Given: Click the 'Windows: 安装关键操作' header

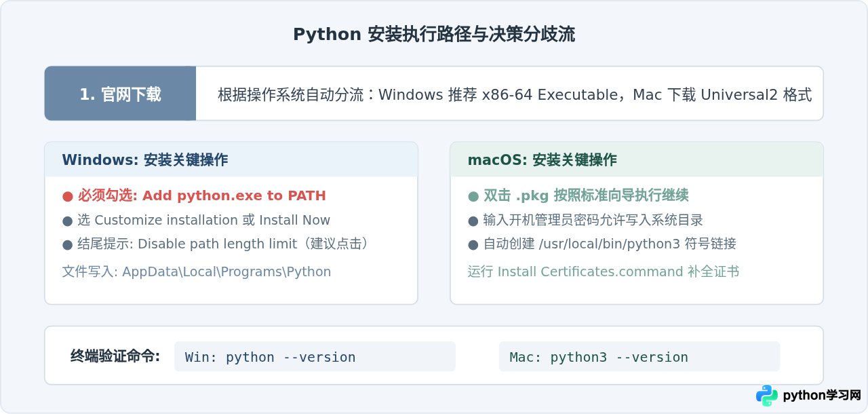Looking at the screenshot, I should click(x=231, y=160).
